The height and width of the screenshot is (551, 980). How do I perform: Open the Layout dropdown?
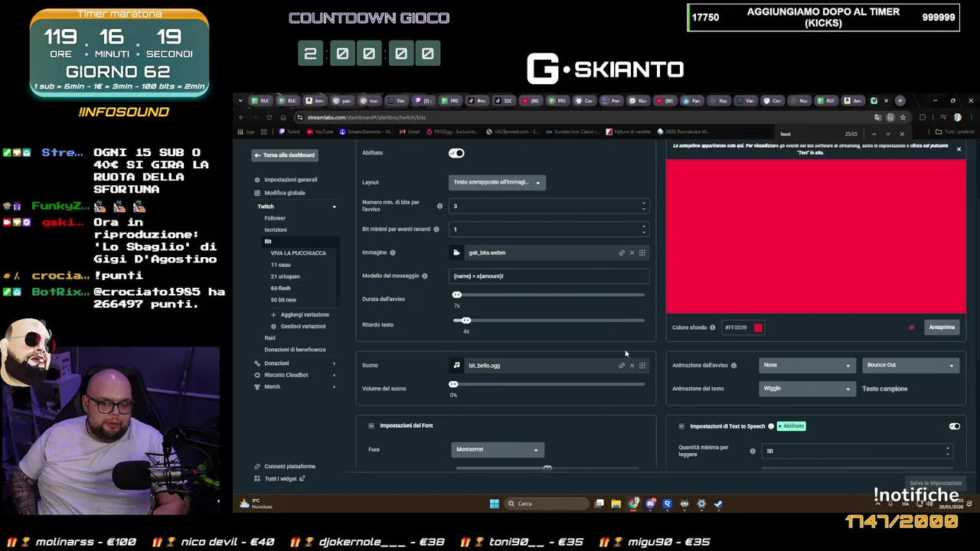pyautogui.click(x=497, y=182)
